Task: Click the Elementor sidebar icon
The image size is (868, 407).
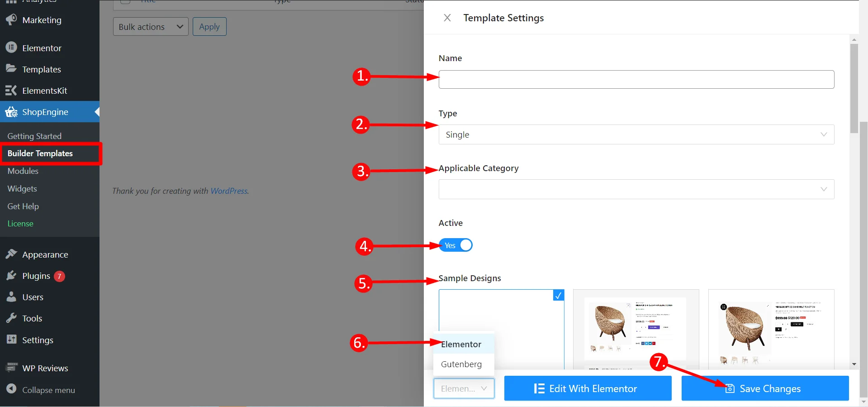Action: (x=11, y=48)
